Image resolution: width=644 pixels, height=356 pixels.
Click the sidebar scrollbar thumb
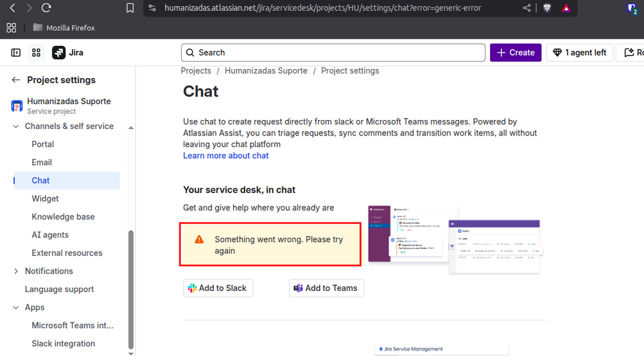pos(131,290)
